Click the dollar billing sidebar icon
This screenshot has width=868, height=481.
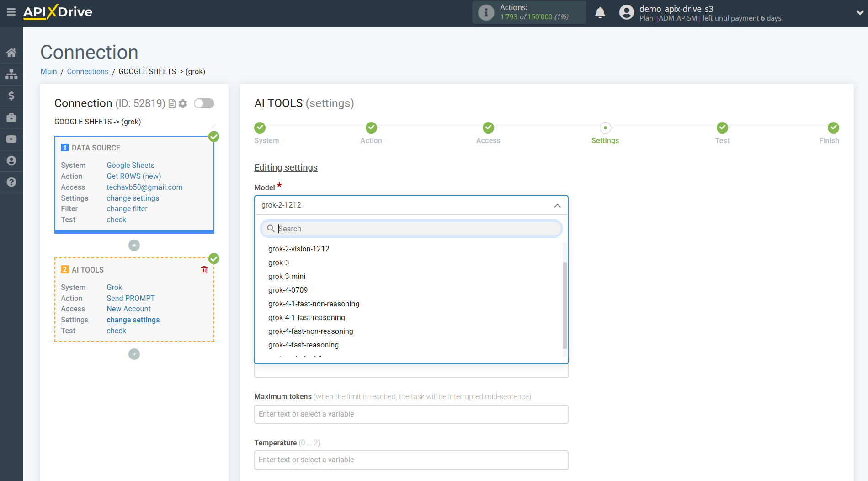pyautogui.click(x=11, y=96)
